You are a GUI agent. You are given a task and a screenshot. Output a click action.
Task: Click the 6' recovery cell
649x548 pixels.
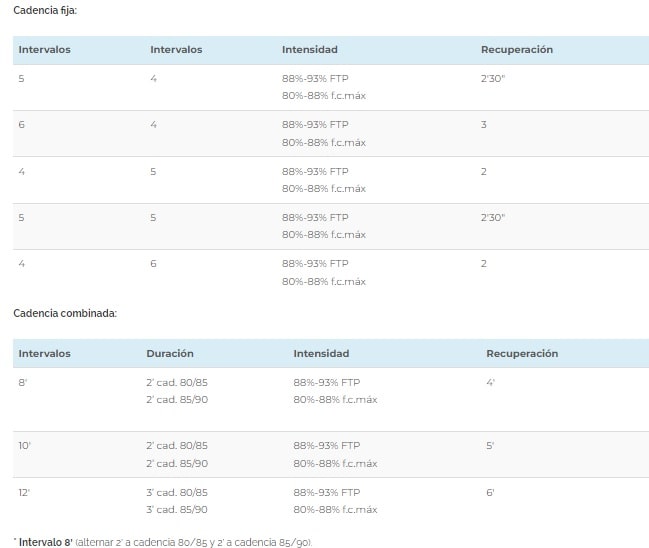pyautogui.click(x=490, y=493)
